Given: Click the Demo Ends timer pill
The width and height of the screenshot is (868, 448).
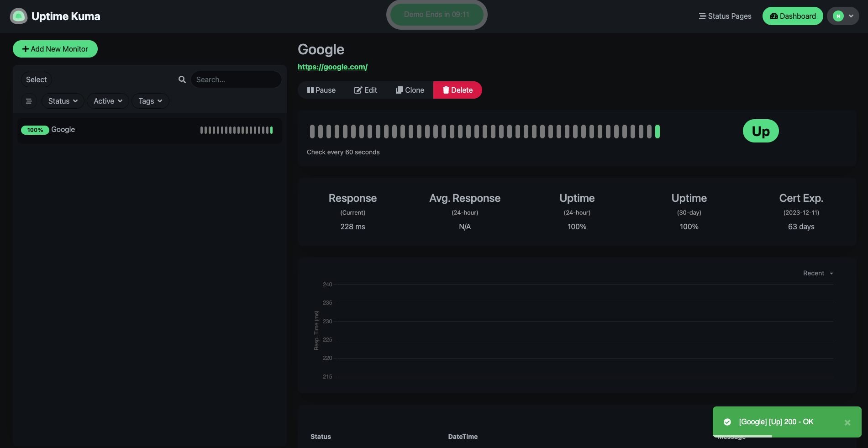Looking at the screenshot, I should click(437, 15).
